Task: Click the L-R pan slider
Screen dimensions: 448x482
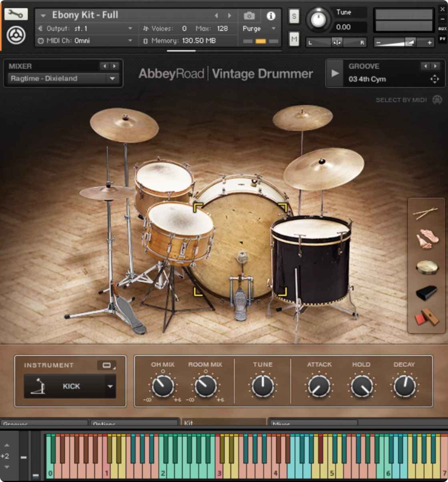Action: click(x=336, y=42)
